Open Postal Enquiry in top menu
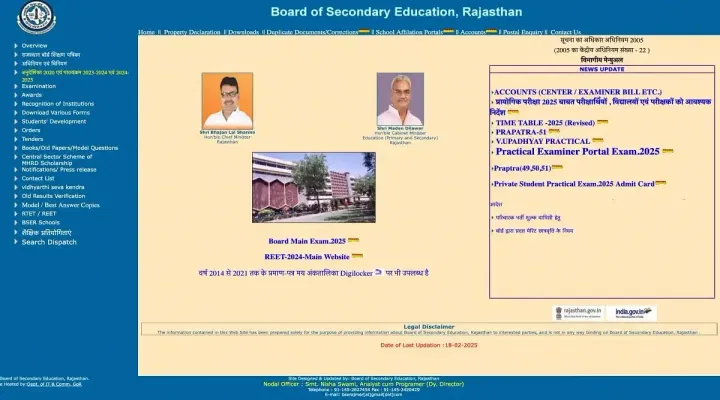 (523, 32)
